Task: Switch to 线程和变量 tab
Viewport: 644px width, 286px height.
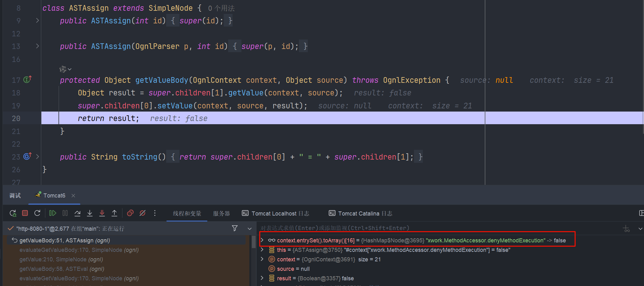Action: [x=187, y=214]
